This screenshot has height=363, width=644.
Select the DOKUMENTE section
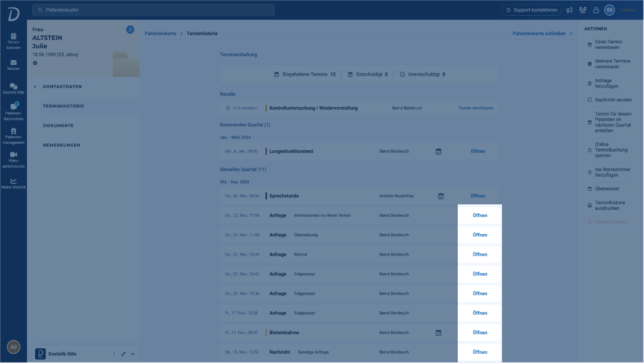pos(58,126)
